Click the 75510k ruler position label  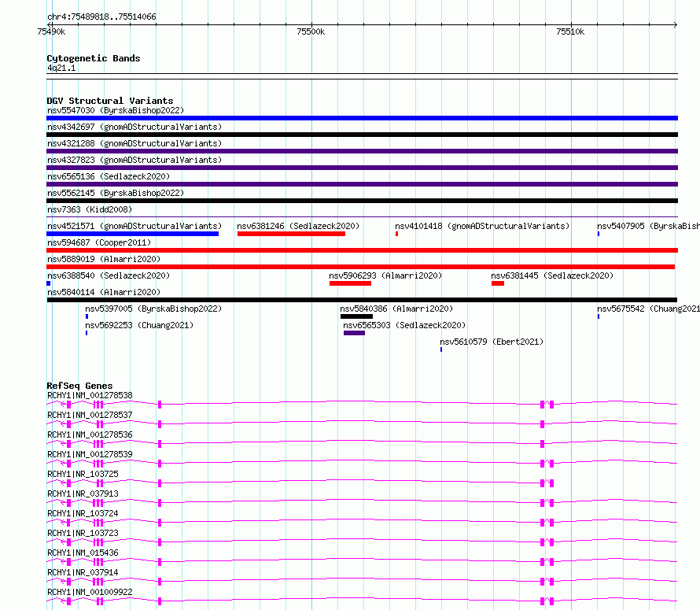click(570, 31)
